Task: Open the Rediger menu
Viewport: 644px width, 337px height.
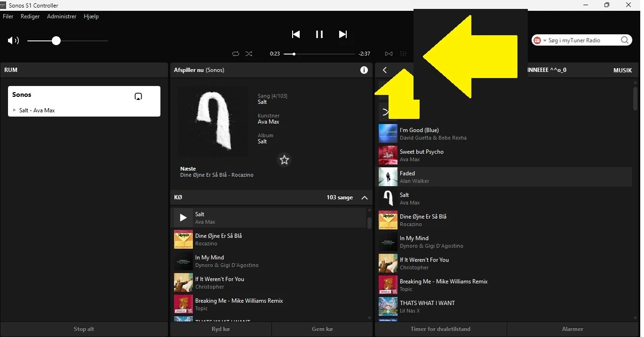Action: 30,16
